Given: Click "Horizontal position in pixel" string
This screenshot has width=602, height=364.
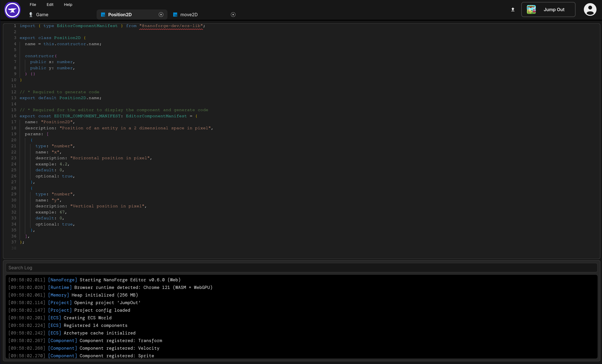Looking at the screenshot, I should coord(110,158).
